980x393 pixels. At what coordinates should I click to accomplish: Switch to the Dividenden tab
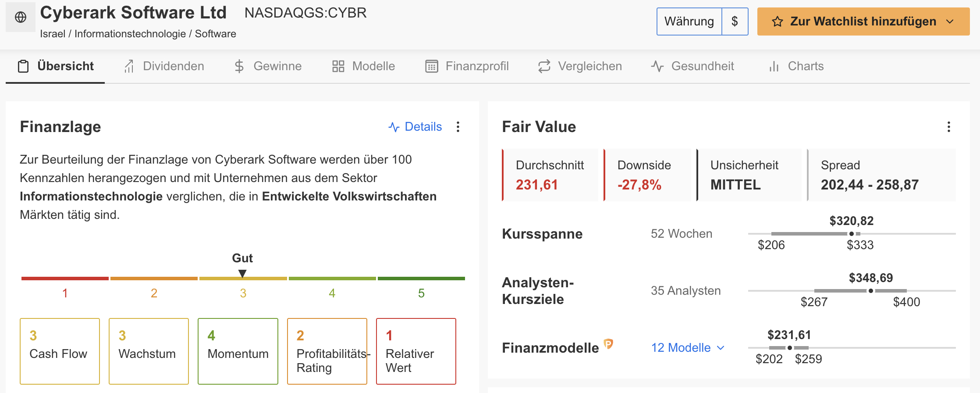pyautogui.click(x=163, y=66)
